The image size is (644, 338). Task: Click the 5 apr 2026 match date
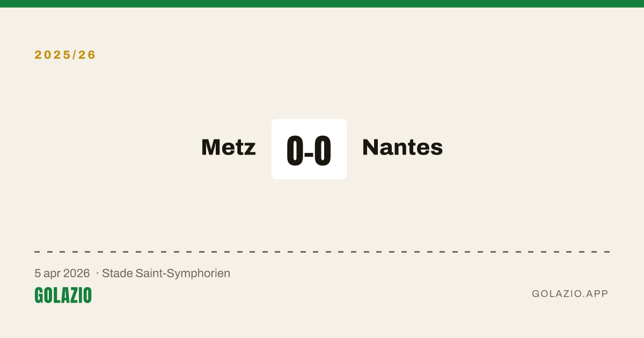(62, 273)
